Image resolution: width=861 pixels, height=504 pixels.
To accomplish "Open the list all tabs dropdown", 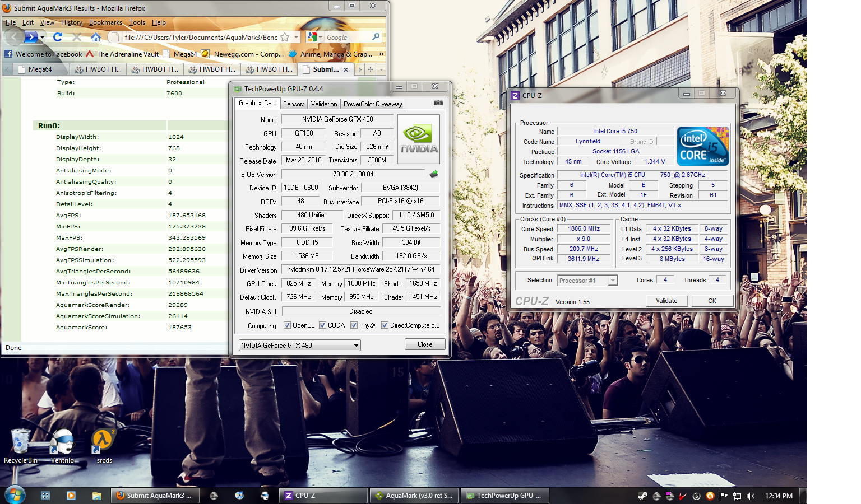I will point(381,69).
